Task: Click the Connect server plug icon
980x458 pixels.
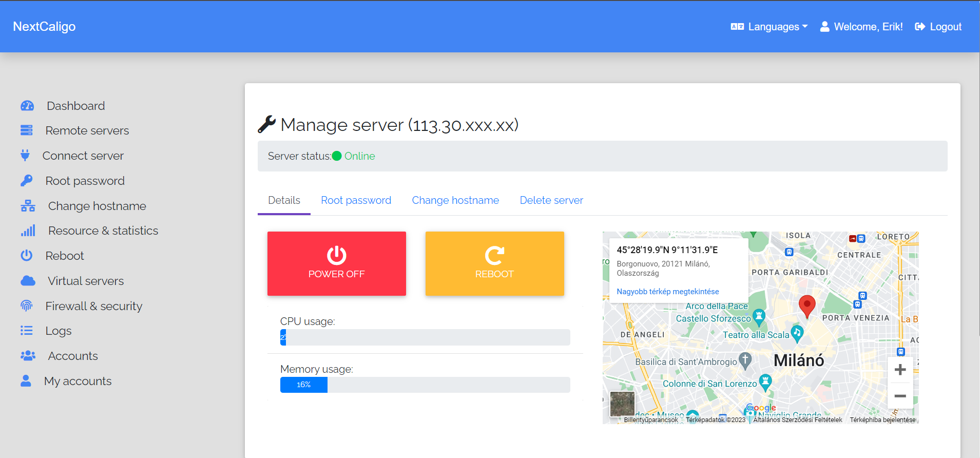Action: point(25,156)
